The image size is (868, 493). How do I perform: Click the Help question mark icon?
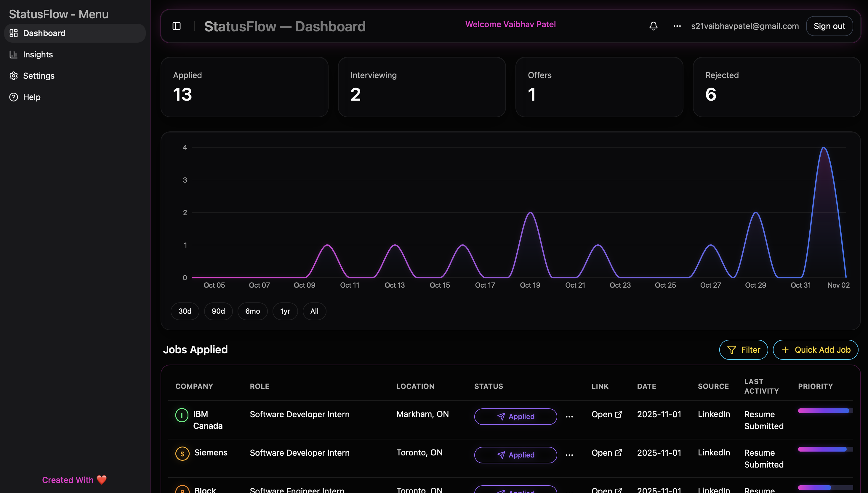[x=14, y=97]
